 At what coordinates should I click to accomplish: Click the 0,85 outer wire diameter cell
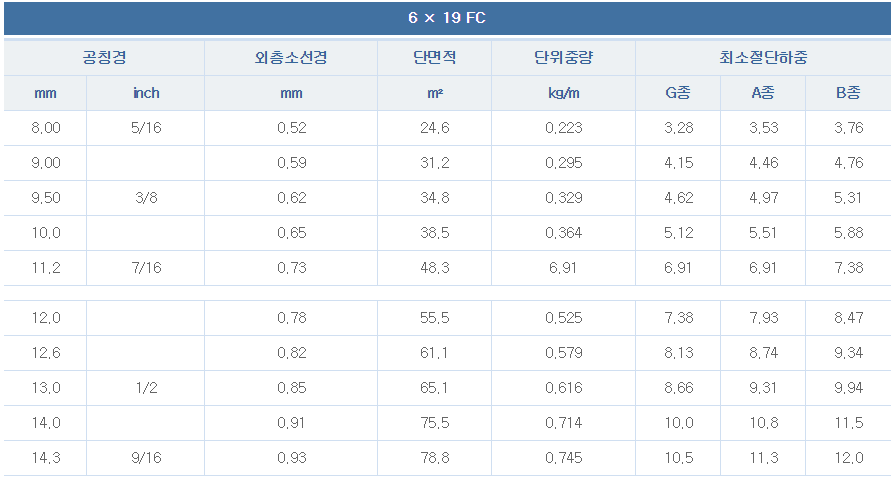click(x=291, y=388)
